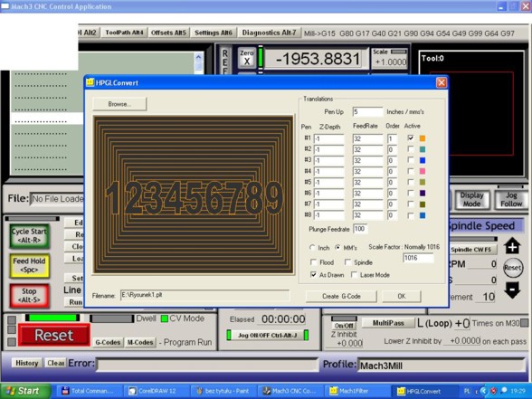The height and width of the screenshot is (399, 532).
Task: Open M-Codes reference button
Action: [x=140, y=342]
